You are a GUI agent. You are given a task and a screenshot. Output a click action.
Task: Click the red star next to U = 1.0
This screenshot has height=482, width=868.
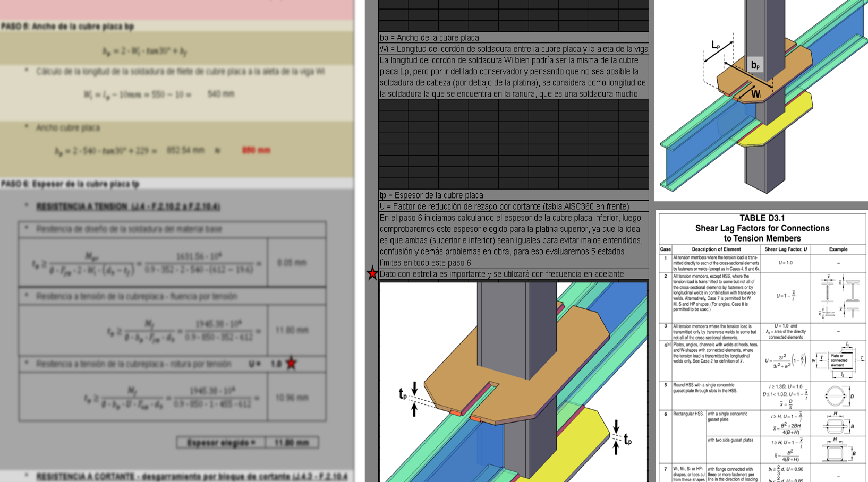pos(291,364)
